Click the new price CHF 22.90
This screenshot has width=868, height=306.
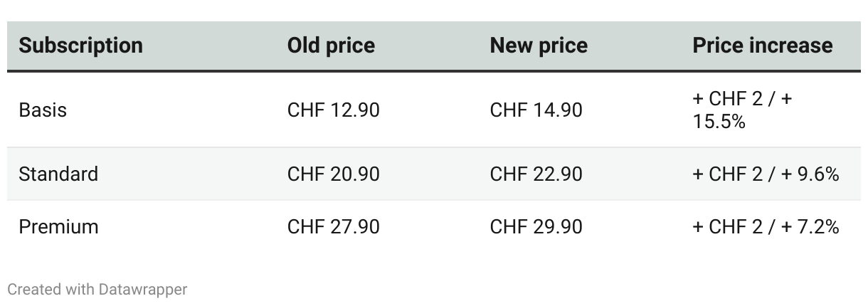pyautogui.click(x=536, y=174)
